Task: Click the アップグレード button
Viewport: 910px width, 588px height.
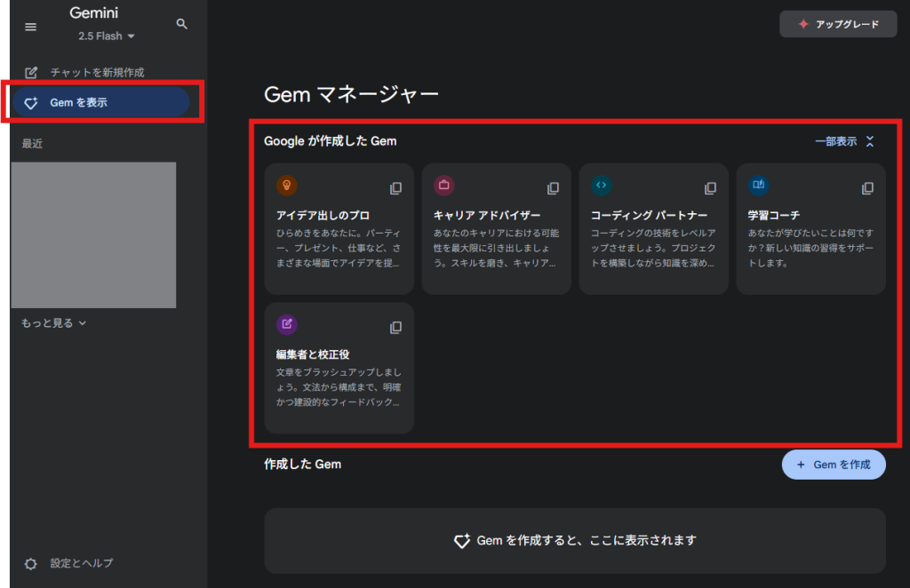Action: [838, 24]
